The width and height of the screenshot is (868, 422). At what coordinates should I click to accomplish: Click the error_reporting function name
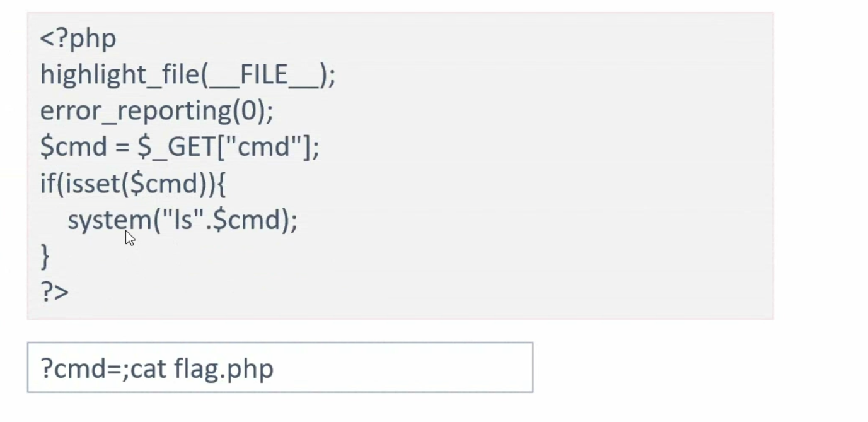136,112
